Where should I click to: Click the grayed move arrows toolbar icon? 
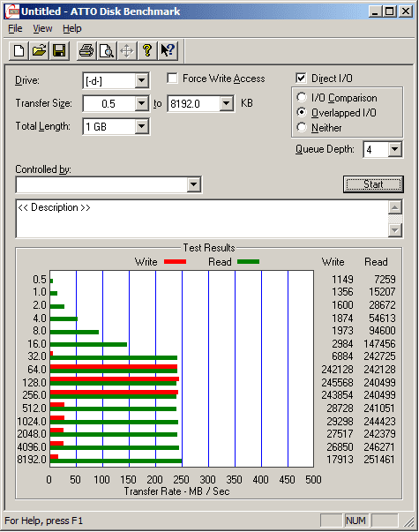[x=127, y=51]
